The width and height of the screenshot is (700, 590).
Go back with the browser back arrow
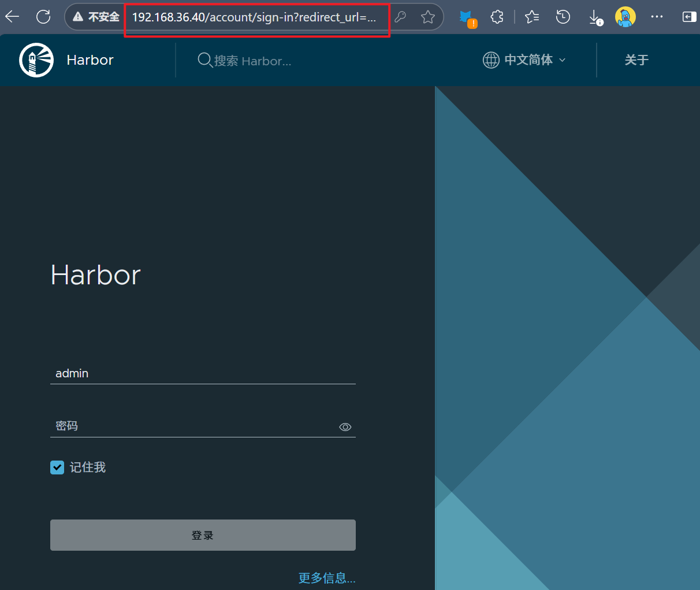point(12,17)
